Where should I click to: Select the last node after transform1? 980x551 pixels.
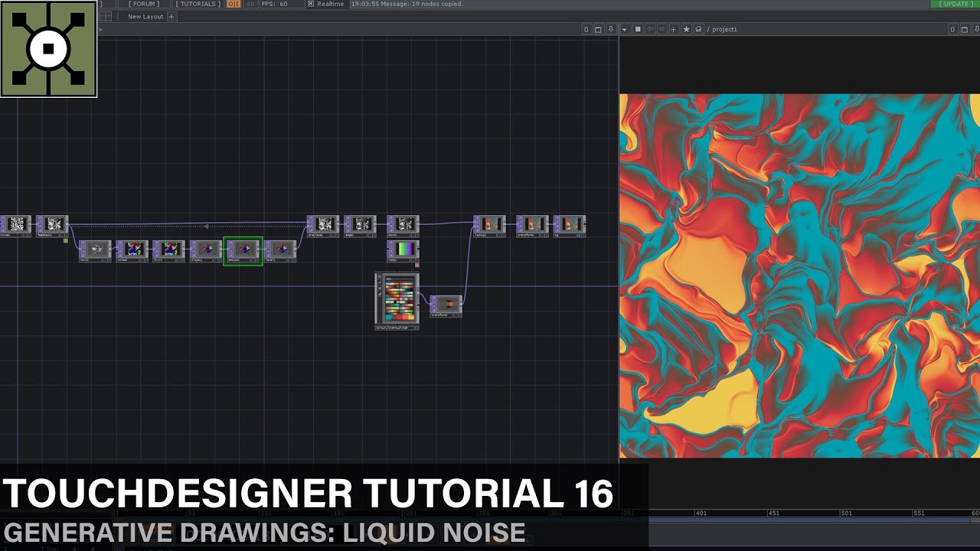pyautogui.click(x=569, y=225)
